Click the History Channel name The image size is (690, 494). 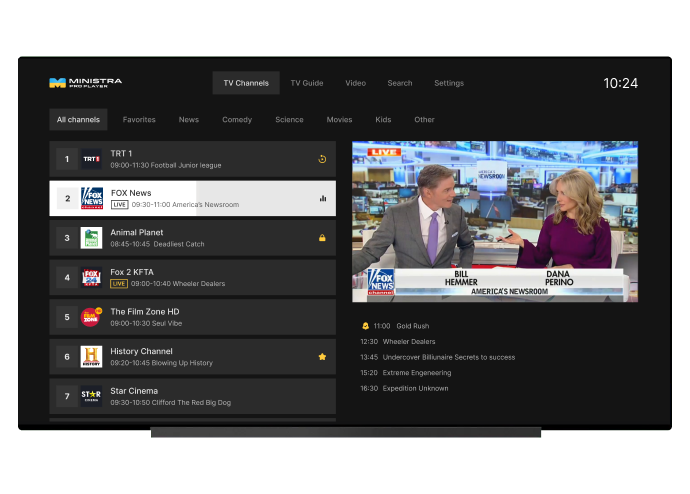[x=141, y=351]
